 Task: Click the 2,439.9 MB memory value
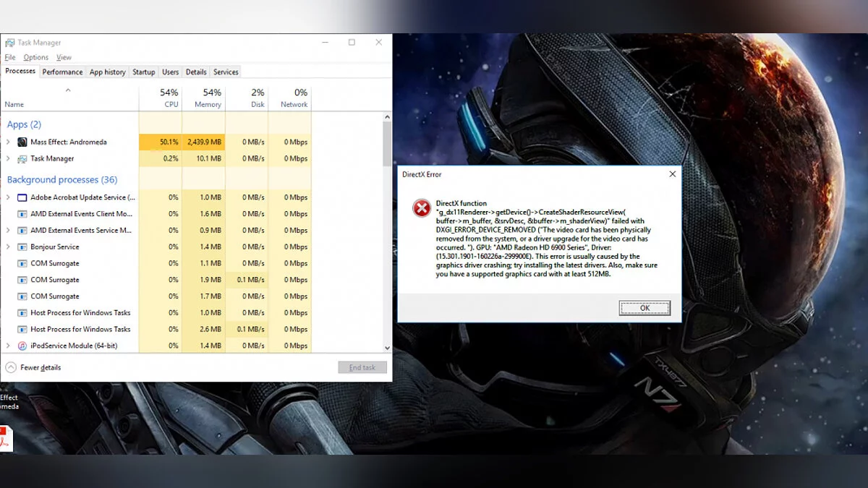[x=204, y=142]
